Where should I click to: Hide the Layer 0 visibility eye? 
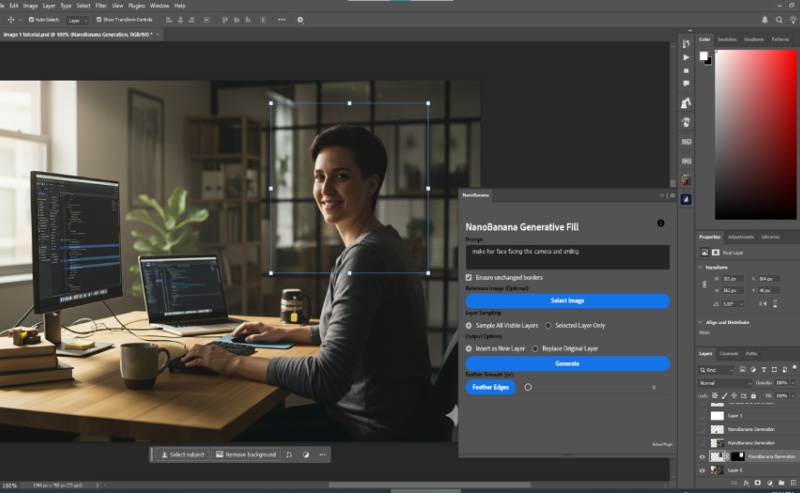point(701,469)
